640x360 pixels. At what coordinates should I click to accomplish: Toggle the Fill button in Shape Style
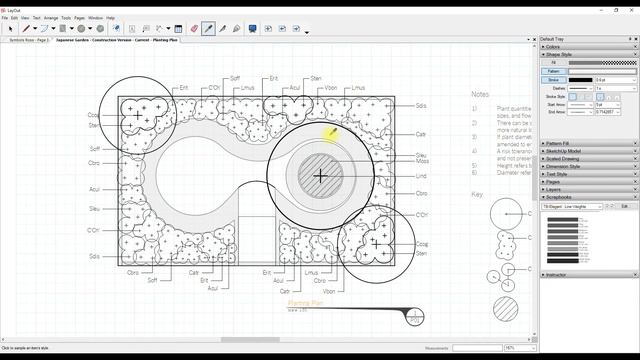point(553,63)
